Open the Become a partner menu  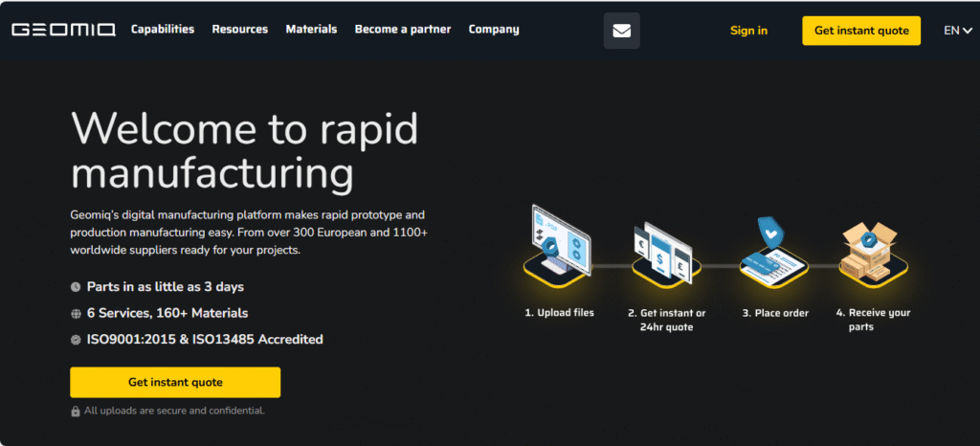(x=403, y=30)
